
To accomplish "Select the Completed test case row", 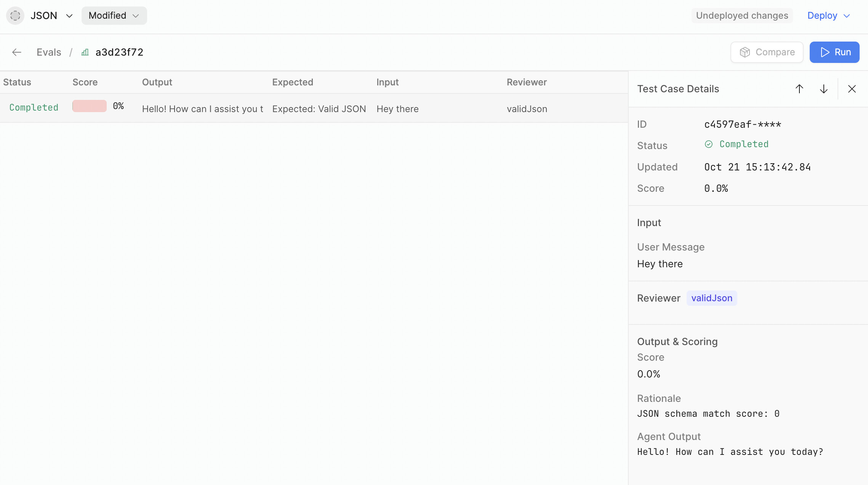I will coord(34,108).
